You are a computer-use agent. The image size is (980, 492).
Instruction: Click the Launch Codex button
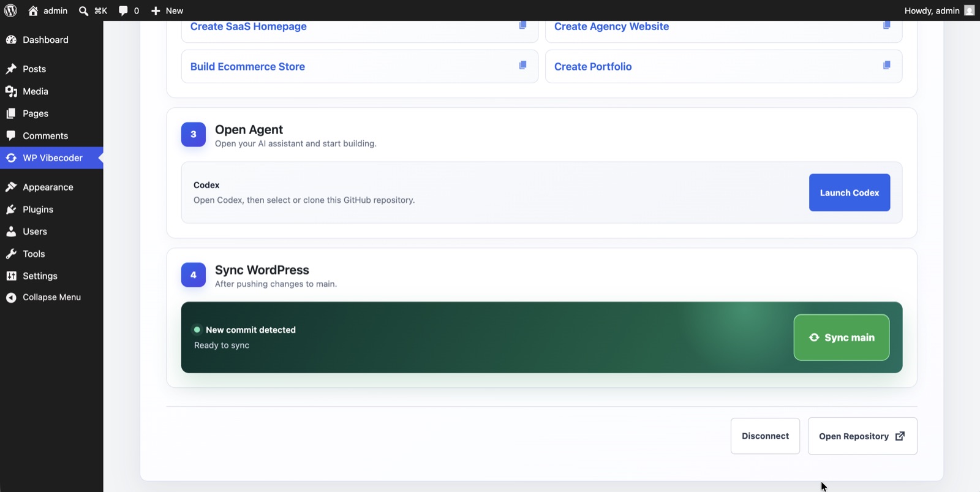(x=850, y=192)
